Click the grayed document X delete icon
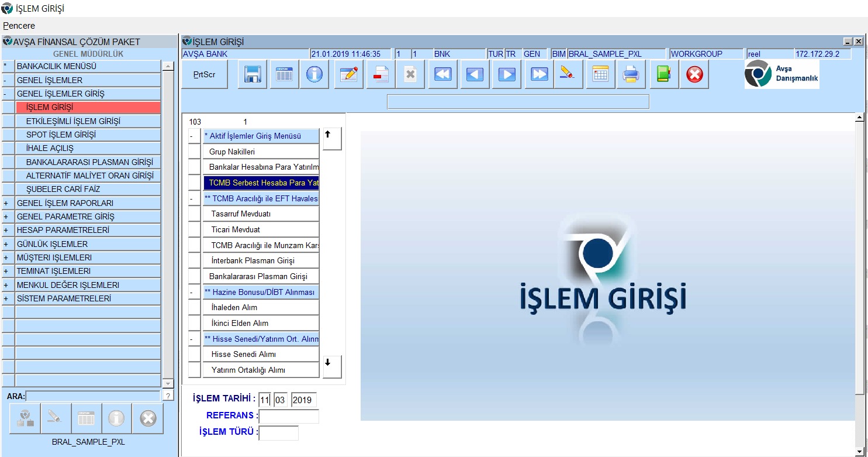 [410, 75]
